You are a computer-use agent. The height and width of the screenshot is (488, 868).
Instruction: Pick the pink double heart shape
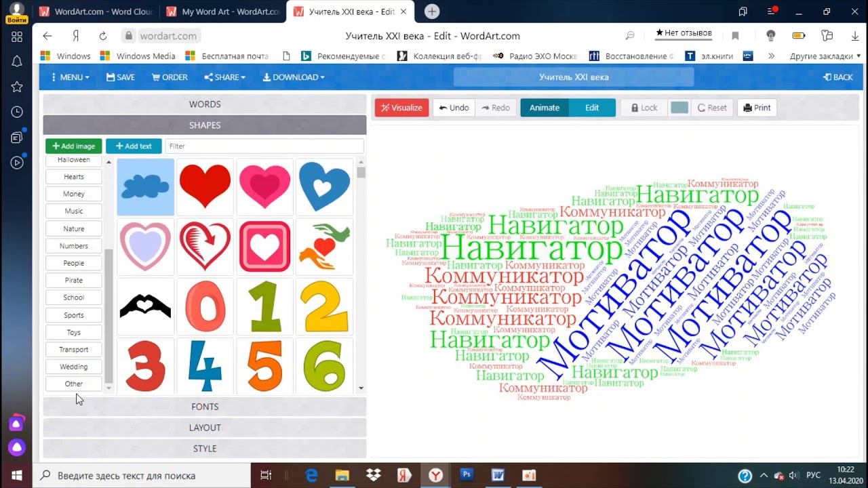click(264, 187)
